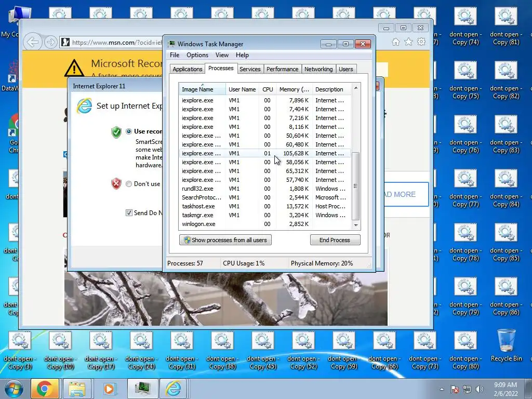Click the process list scrollbar thumb
Screen dimensions: 532x399
click(x=355, y=186)
